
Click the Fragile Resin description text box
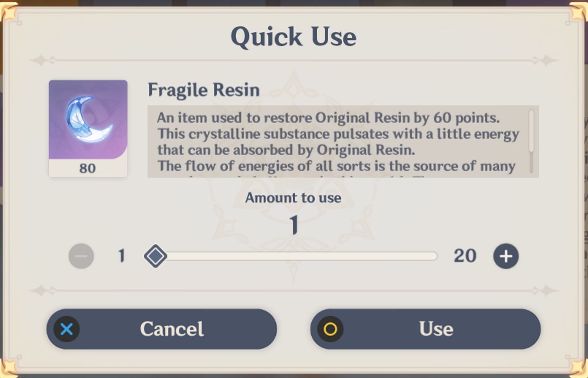tap(338, 141)
